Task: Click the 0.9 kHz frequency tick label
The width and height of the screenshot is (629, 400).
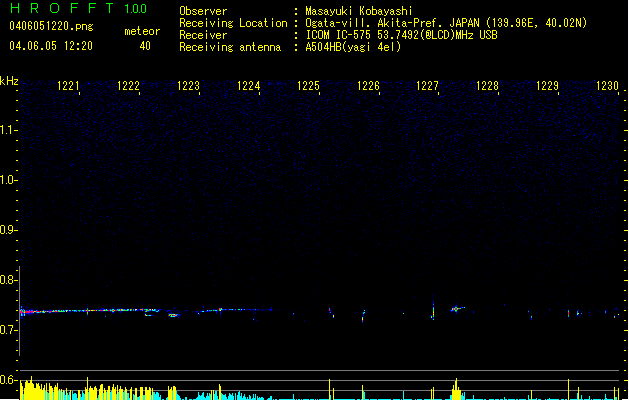Action: (x=8, y=230)
